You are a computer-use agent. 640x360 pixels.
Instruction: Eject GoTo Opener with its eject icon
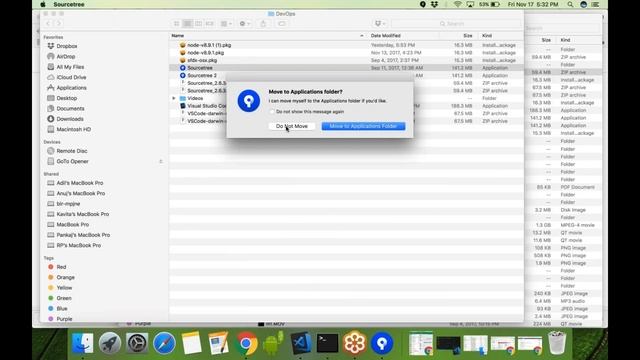coord(161,162)
